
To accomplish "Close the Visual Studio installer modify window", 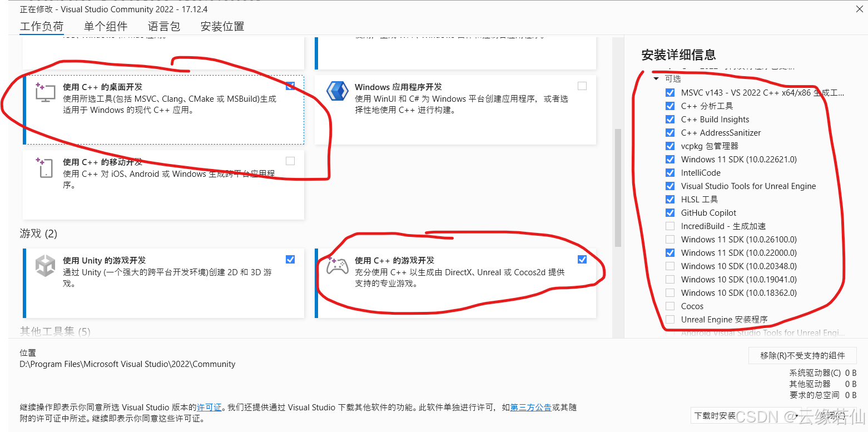I will click(x=858, y=9).
